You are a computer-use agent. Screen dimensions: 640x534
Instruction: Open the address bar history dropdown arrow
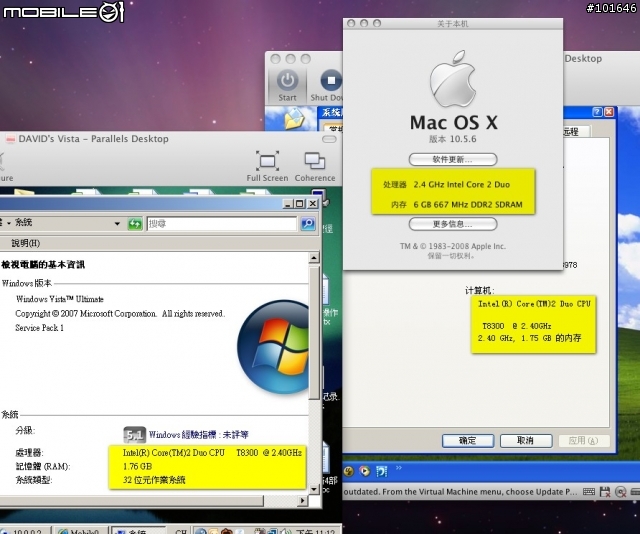(117, 224)
